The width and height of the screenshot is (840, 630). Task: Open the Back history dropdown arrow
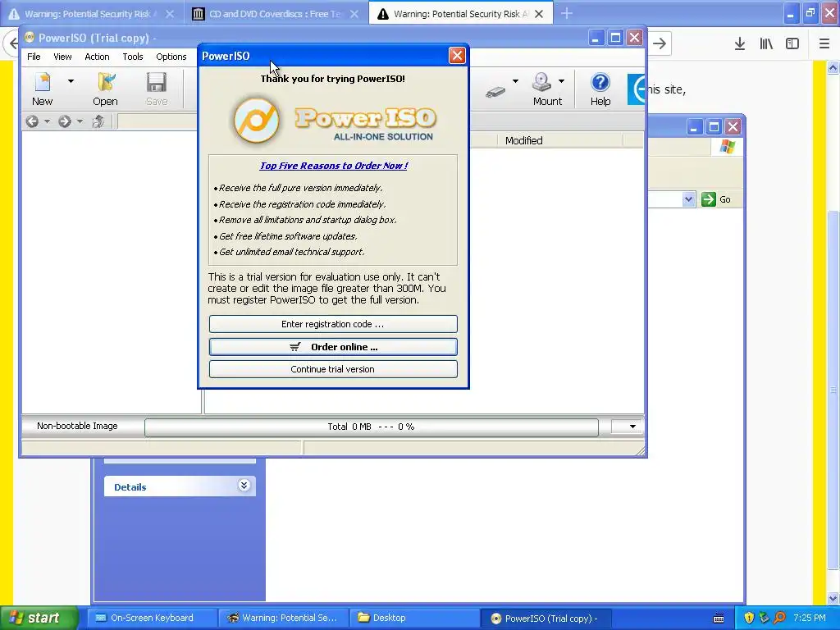tap(47, 121)
